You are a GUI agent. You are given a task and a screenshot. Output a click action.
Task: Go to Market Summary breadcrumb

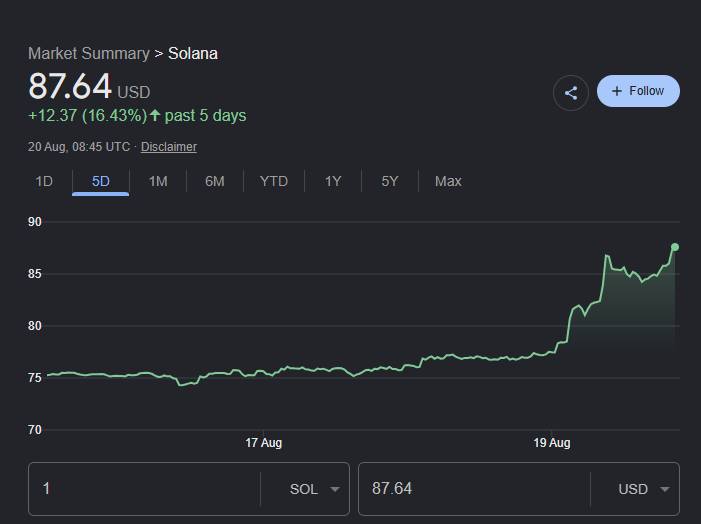pos(89,54)
